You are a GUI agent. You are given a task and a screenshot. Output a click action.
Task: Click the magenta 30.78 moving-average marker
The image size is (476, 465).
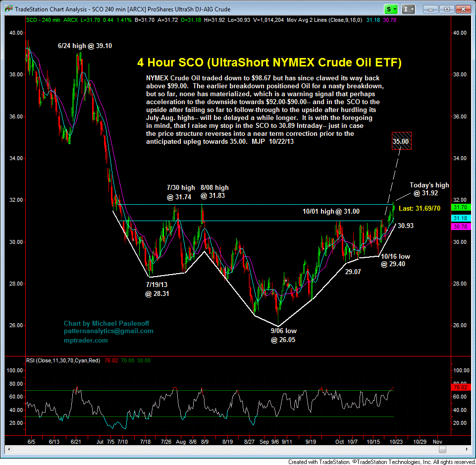click(461, 227)
